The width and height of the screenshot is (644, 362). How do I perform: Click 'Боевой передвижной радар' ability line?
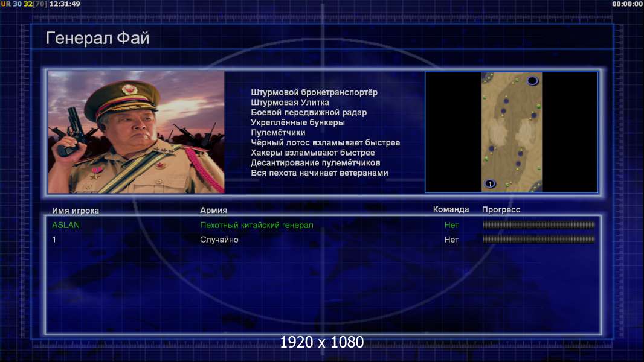pos(309,112)
